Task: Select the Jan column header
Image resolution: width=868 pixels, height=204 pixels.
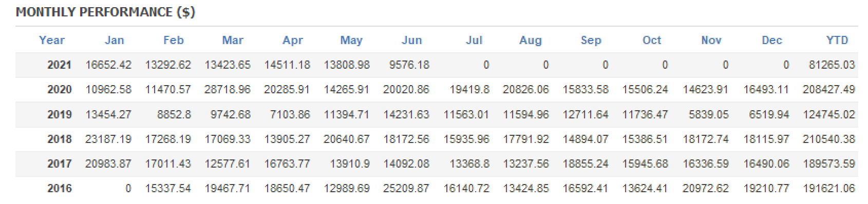Action: 114,40
